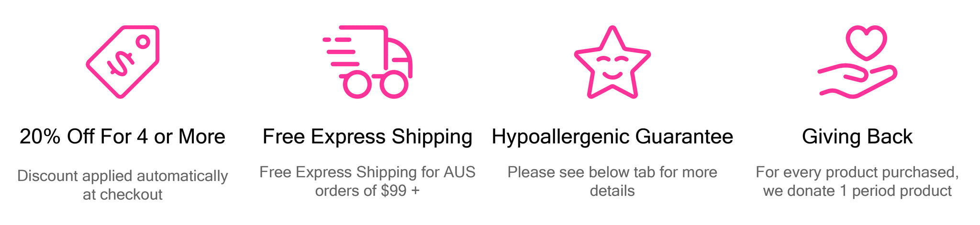Click the smiley face inside the star
980x225 pixels.
pos(612,67)
